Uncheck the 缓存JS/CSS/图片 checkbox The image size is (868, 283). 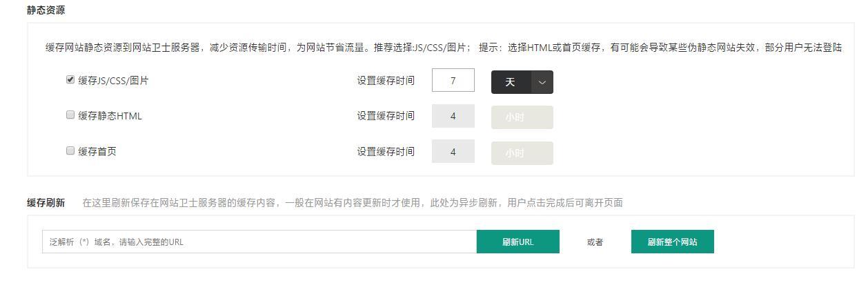tap(70, 79)
